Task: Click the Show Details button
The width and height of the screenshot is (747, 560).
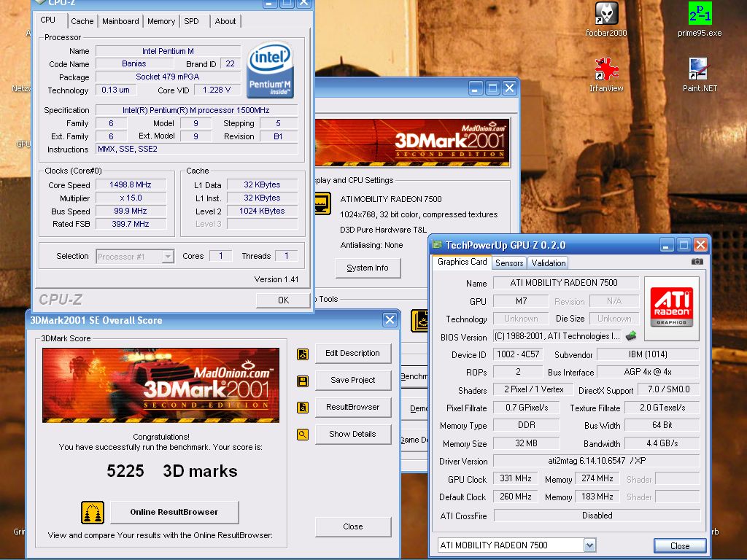Action: coord(352,434)
